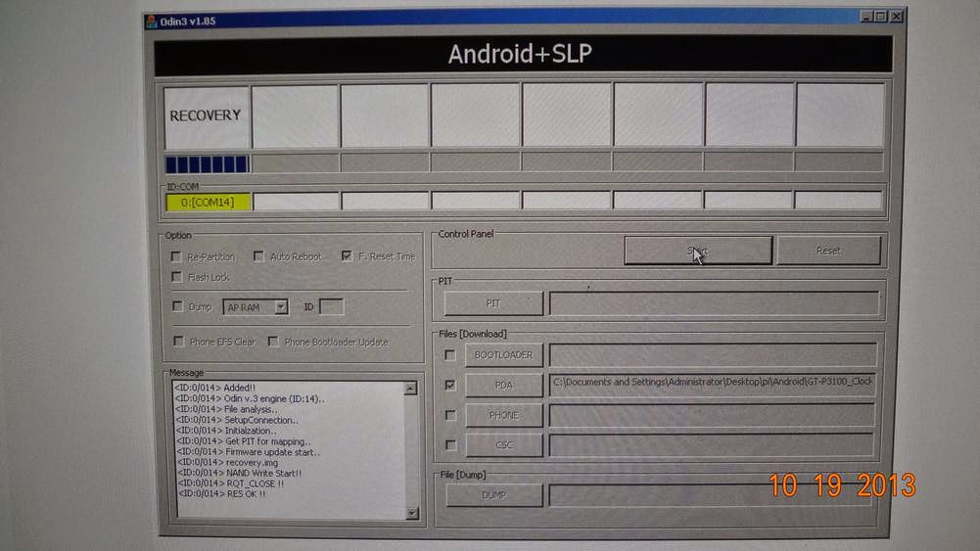Tick the CSC file checkbox
The width and height of the screenshot is (980, 551).
coord(450,444)
